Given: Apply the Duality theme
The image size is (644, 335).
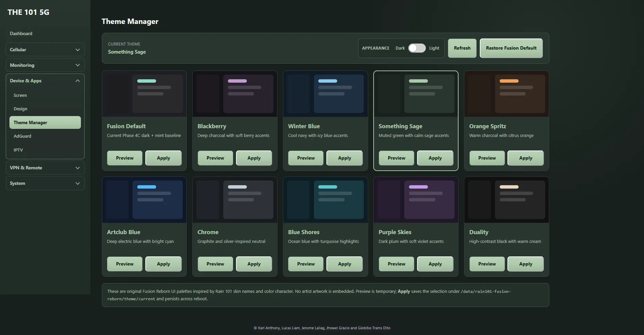Looking at the screenshot, I should pos(526,264).
